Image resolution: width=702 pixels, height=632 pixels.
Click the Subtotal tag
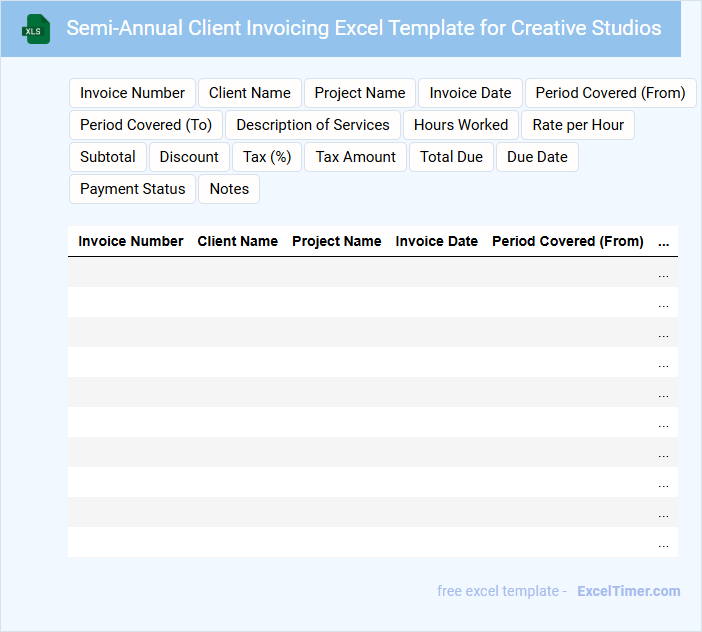coord(108,157)
